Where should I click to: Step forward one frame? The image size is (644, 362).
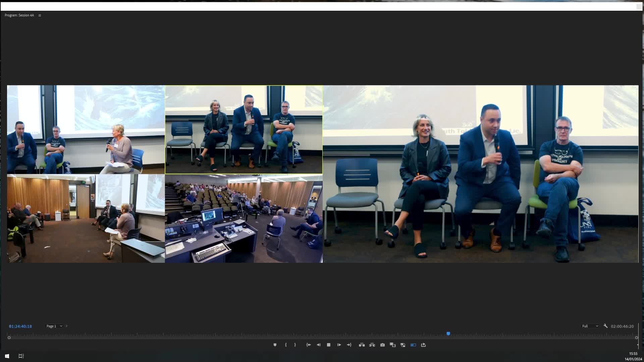(x=339, y=345)
